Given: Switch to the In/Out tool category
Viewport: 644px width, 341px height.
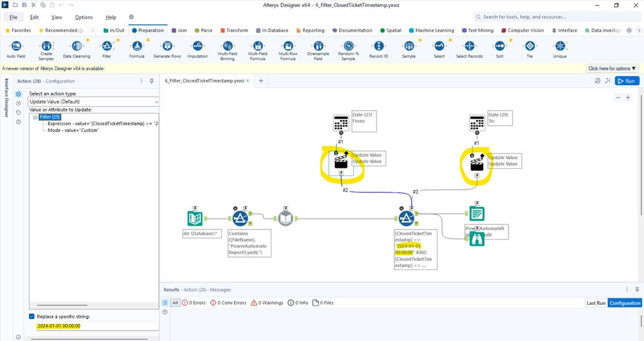Looking at the screenshot, I should [x=113, y=30].
